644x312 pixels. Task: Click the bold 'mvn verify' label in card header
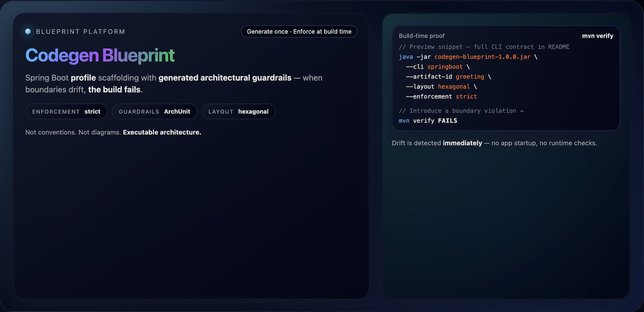point(597,36)
